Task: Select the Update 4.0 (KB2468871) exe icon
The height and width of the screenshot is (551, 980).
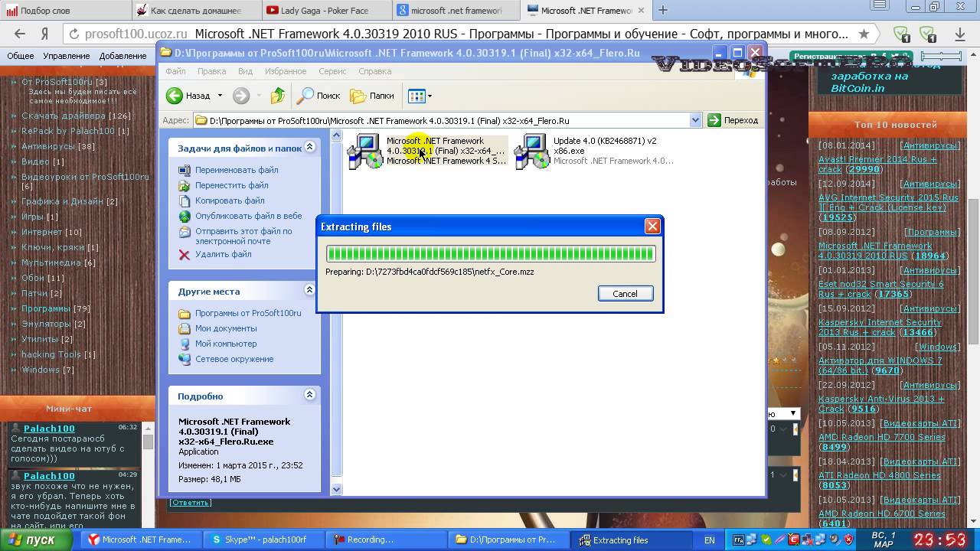Action: (x=531, y=152)
